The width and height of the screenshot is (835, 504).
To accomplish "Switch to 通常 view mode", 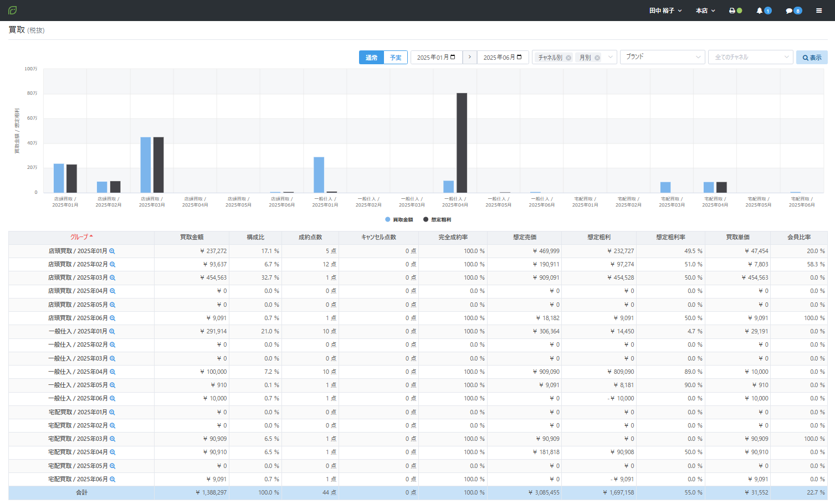I will click(x=371, y=58).
